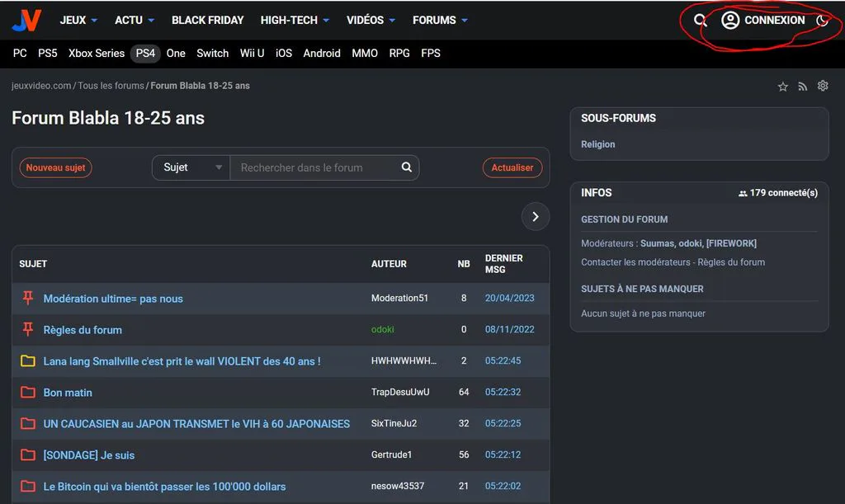This screenshot has height=504, width=845.
Task: Select the Switch platform tab
Action: click(x=212, y=54)
